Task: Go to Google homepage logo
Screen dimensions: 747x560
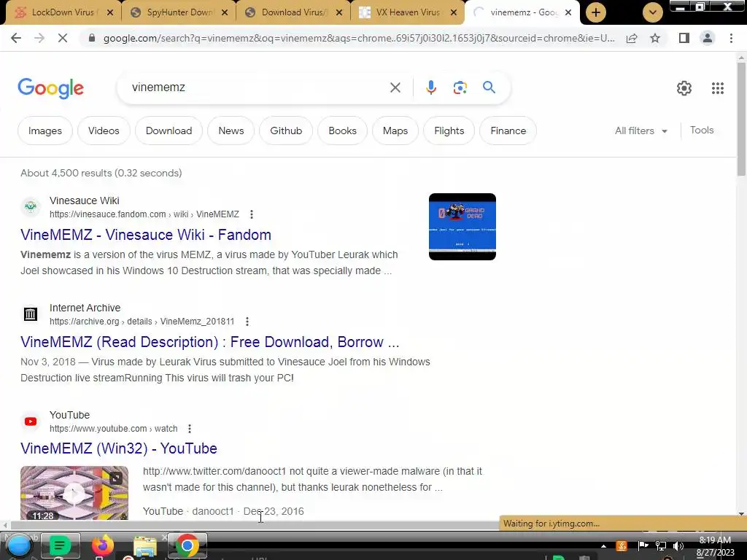Action: (x=51, y=88)
